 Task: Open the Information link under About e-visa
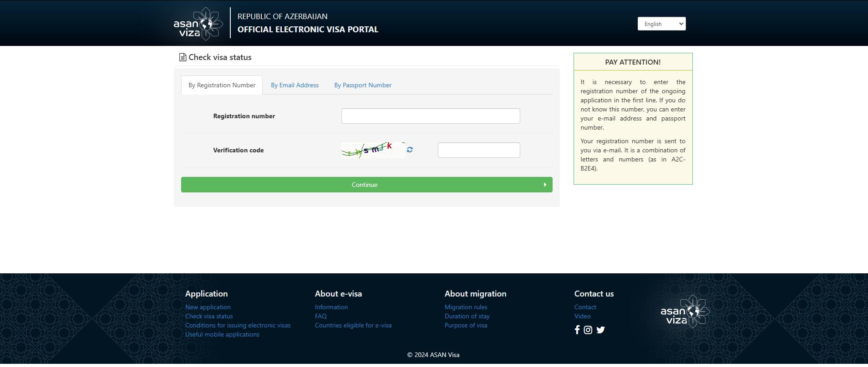(x=331, y=307)
